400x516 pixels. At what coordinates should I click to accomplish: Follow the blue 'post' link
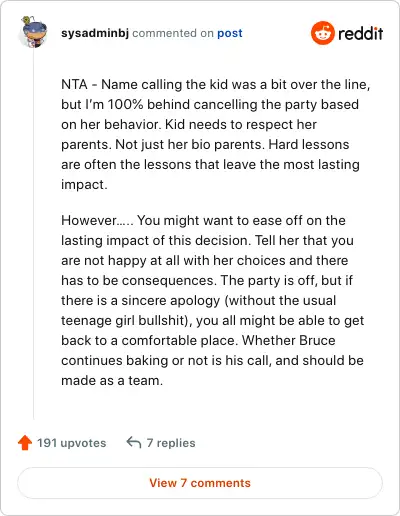pos(230,33)
